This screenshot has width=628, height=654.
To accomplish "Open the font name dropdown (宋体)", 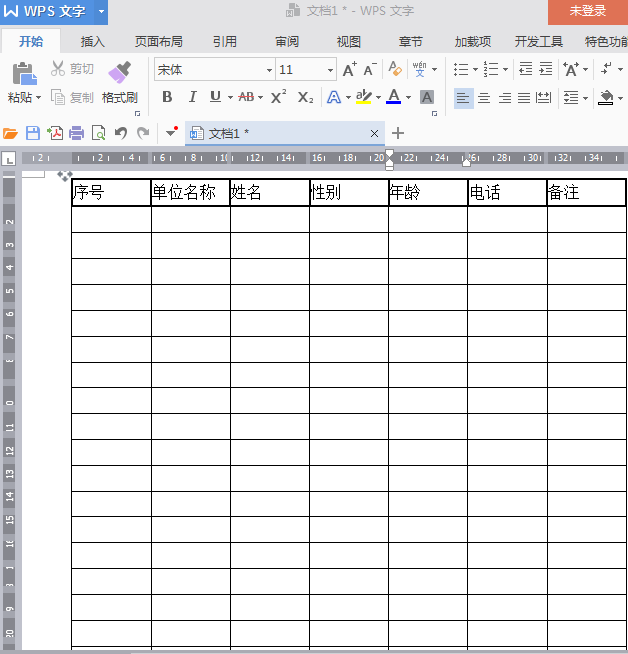I will (x=269, y=70).
